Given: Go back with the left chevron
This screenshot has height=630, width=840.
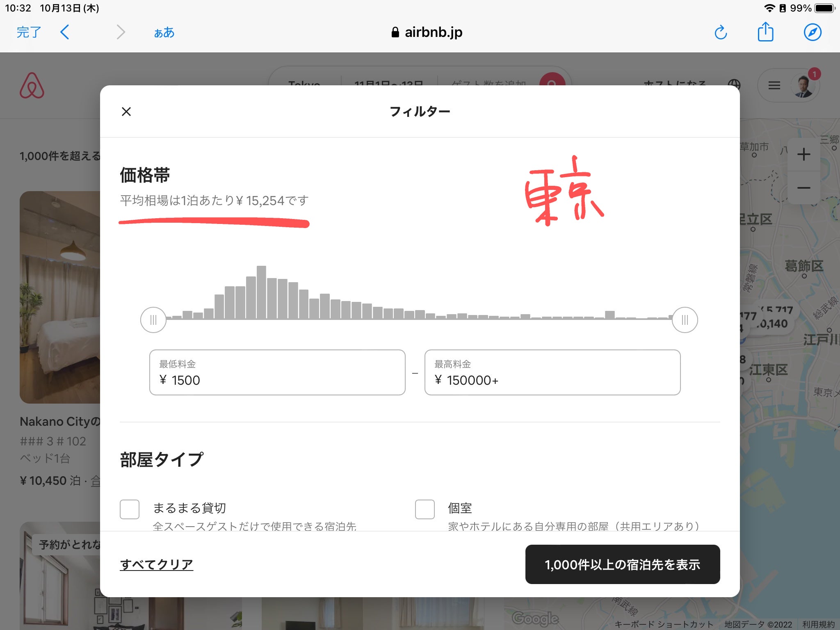Looking at the screenshot, I should pos(65,32).
